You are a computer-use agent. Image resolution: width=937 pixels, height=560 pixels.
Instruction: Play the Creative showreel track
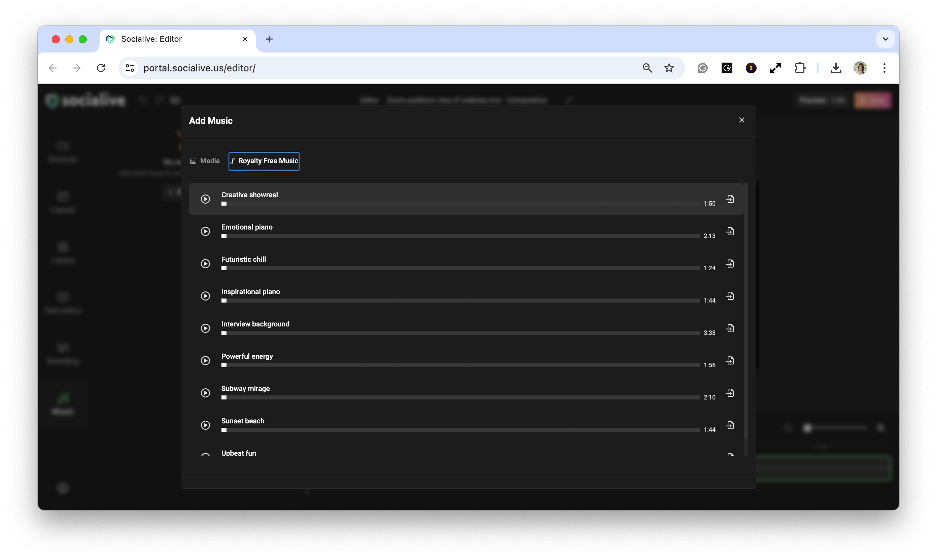pyautogui.click(x=205, y=199)
